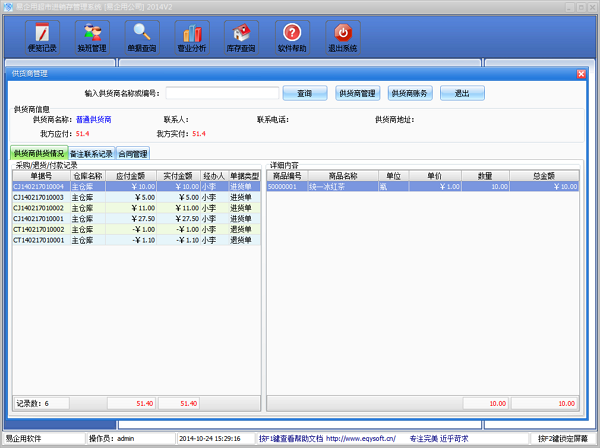600x448 pixels.
Task: Focus the supplier name or number input
Action: [x=222, y=93]
